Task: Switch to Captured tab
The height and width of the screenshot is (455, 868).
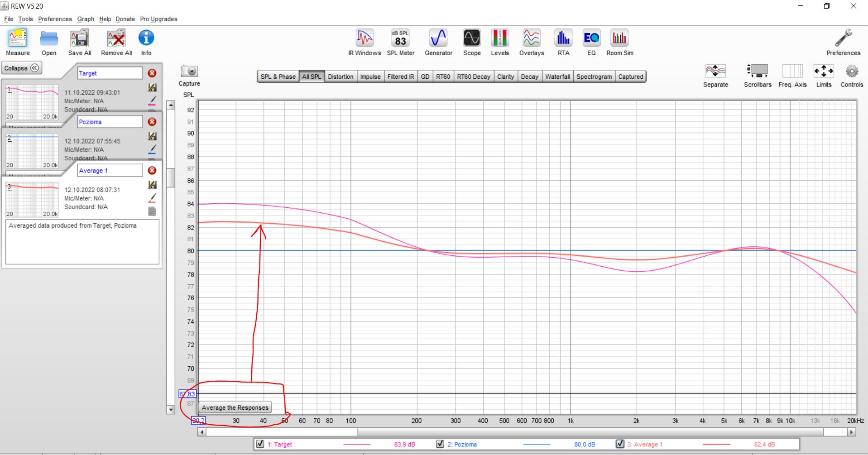Action: point(631,77)
